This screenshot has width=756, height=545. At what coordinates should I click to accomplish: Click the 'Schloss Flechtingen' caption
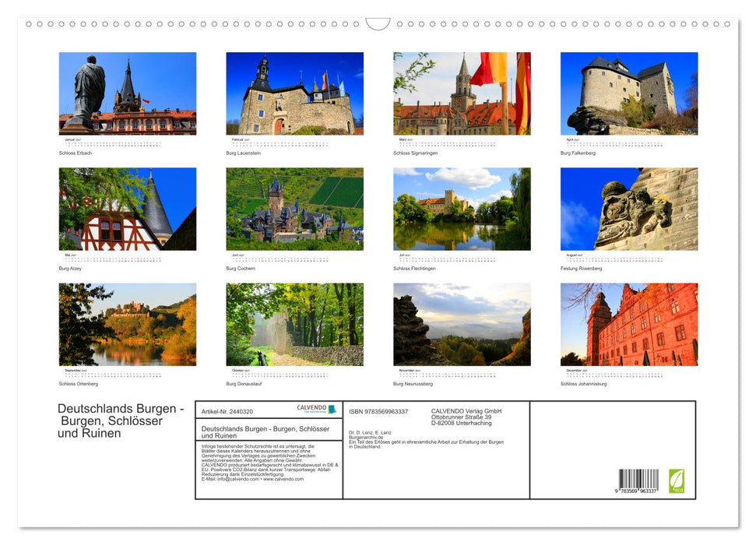[415, 268]
